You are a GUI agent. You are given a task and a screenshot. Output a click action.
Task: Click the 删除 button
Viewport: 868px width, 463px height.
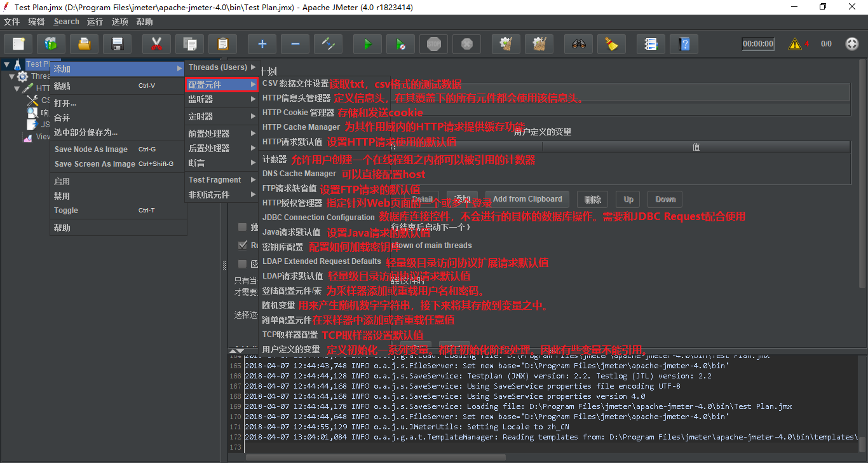[x=593, y=199]
